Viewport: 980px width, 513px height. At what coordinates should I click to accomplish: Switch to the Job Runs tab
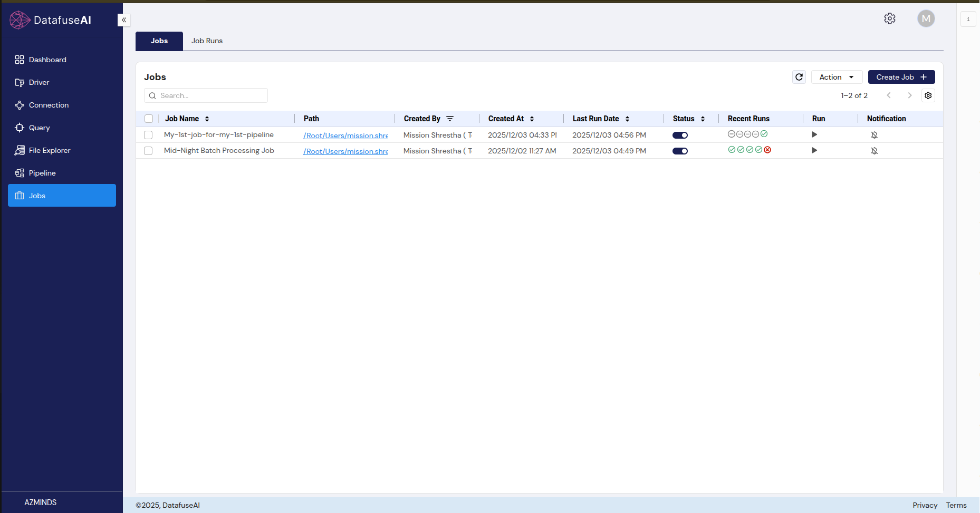(x=207, y=41)
